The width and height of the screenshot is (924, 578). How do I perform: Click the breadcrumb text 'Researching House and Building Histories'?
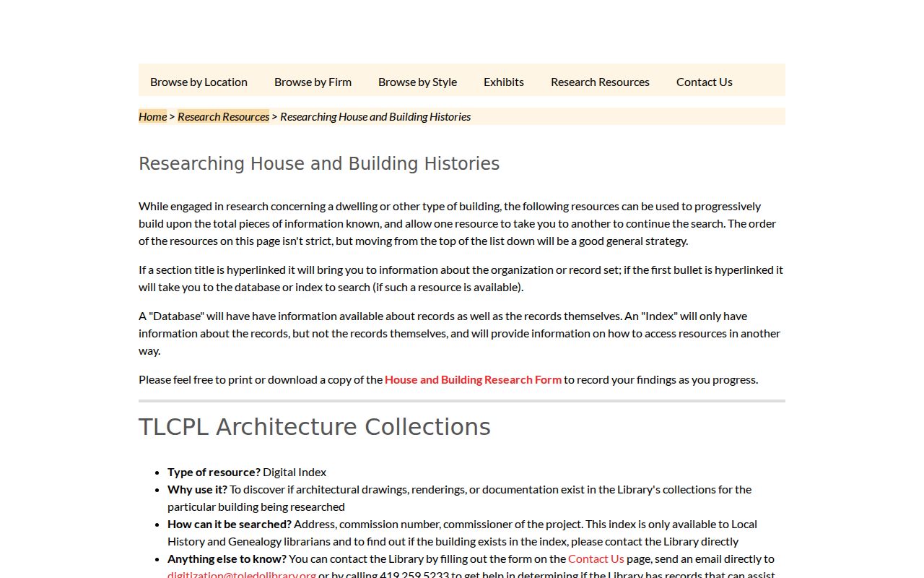(375, 116)
